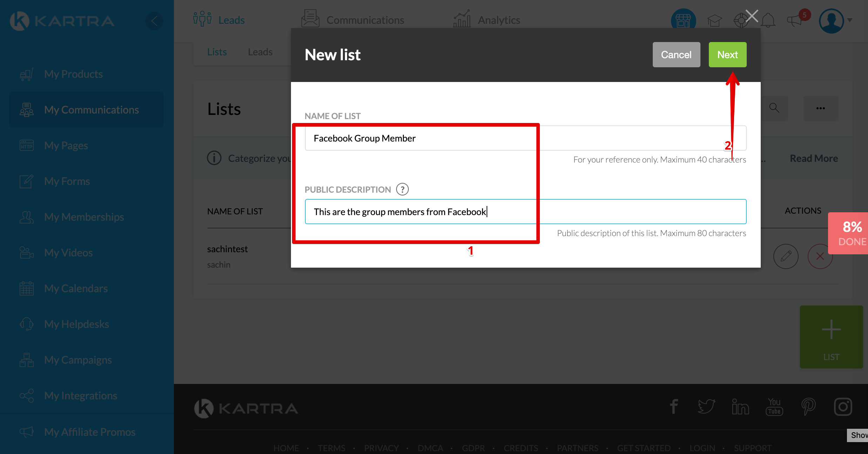The image size is (868, 454).
Task: Click the Next button in the dialog
Action: (727, 55)
